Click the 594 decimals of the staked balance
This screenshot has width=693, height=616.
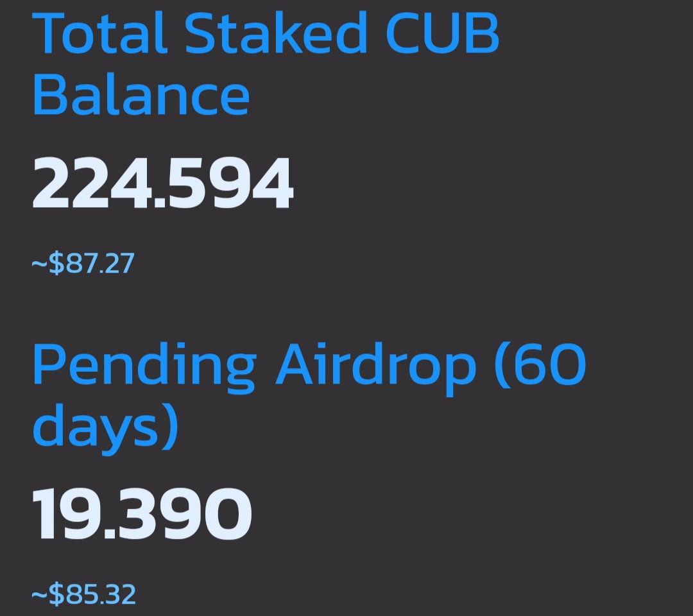coord(230,182)
